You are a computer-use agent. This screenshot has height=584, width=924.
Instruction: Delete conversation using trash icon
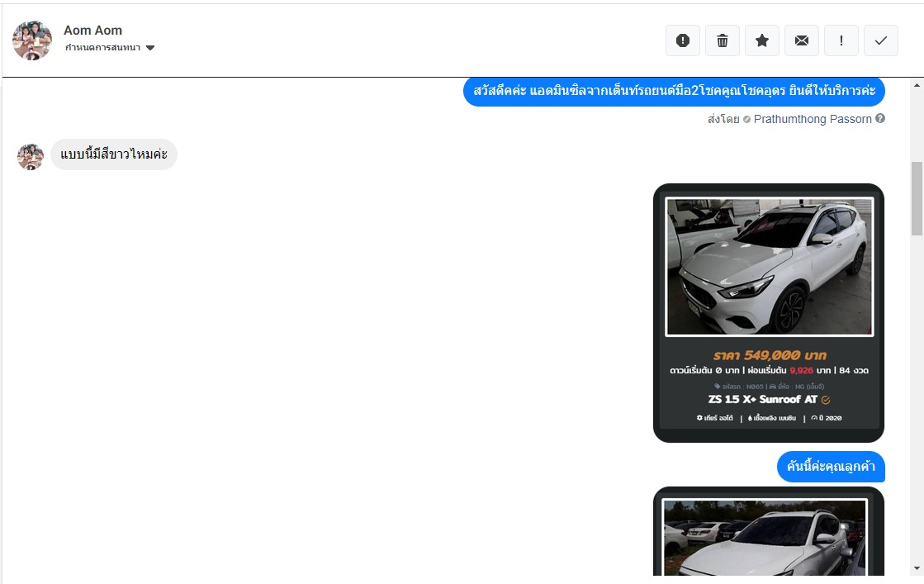tap(722, 40)
